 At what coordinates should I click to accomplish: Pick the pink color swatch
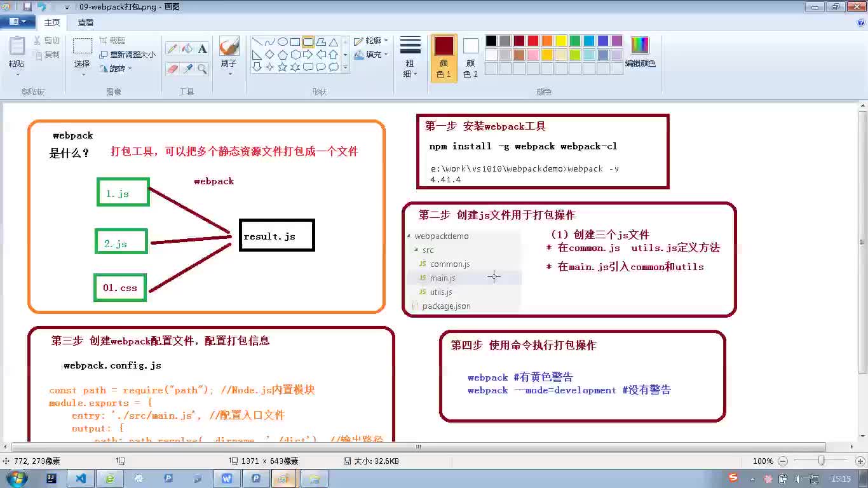point(533,55)
